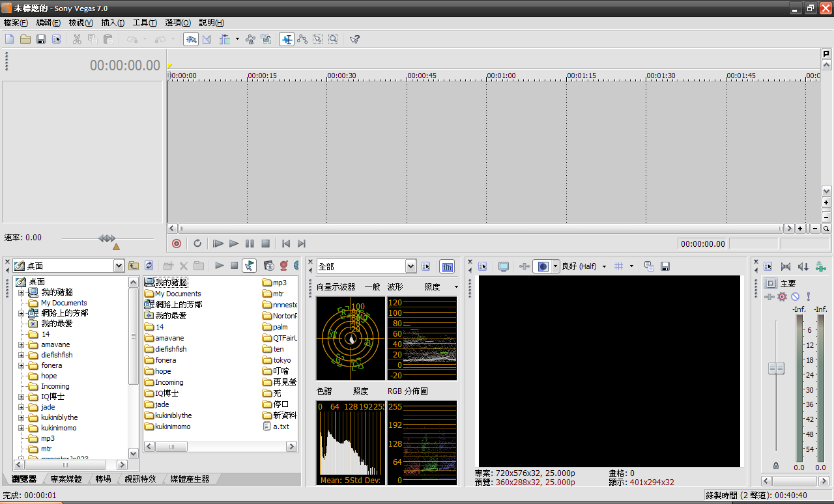Click the dim output speaker icon
The height and width of the screenshot is (504, 834).
pos(803,266)
